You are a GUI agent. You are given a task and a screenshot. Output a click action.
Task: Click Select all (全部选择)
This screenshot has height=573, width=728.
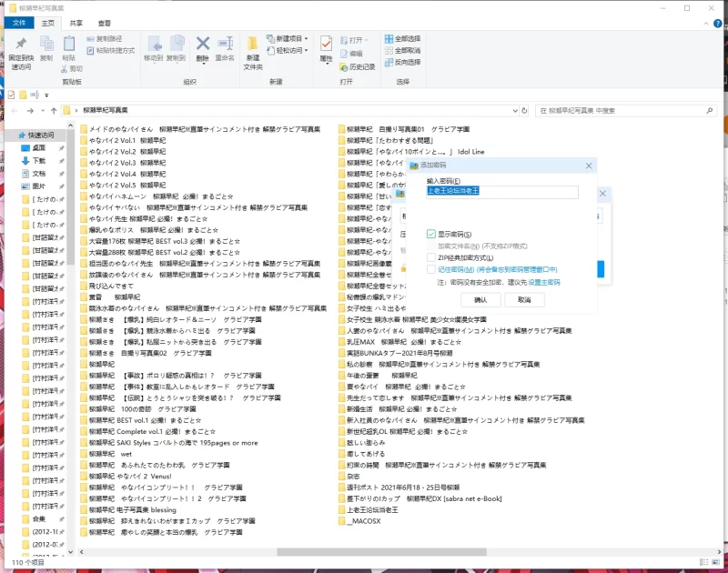tap(402, 38)
